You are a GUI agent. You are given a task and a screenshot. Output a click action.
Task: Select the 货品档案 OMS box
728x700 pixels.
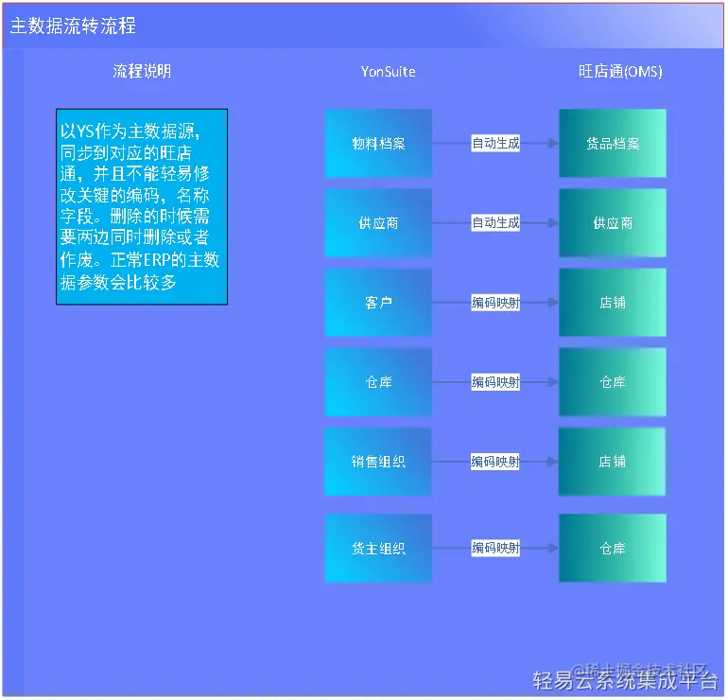613,144
